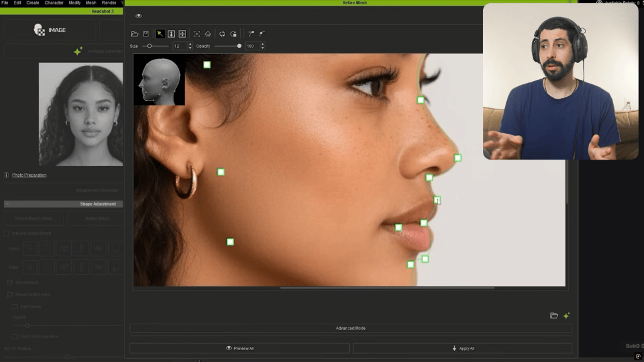Click the AI Image Generate sparkle icon
This screenshot has height=362, width=644.
(x=78, y=52)
